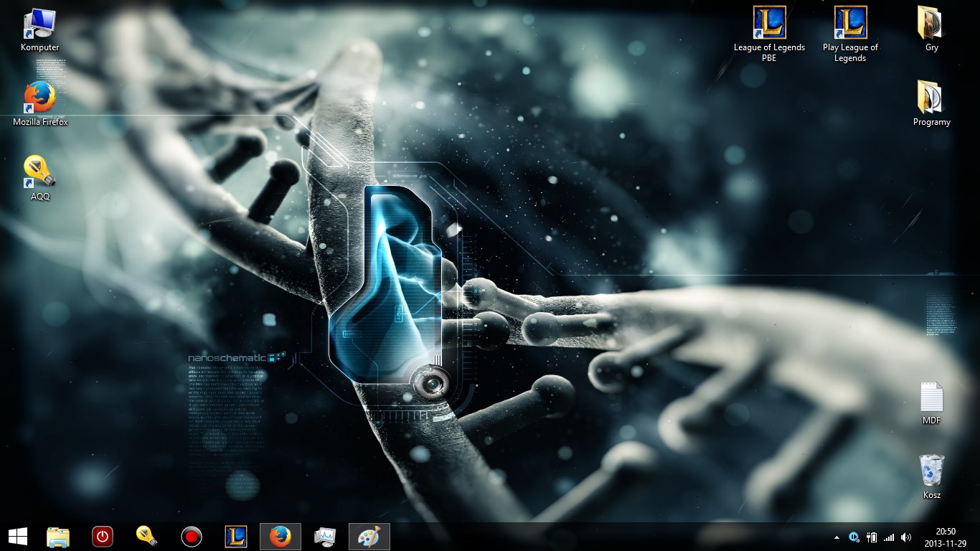
Task: Select the League of Legends PBE shortcut
Action: click(769, 34)
